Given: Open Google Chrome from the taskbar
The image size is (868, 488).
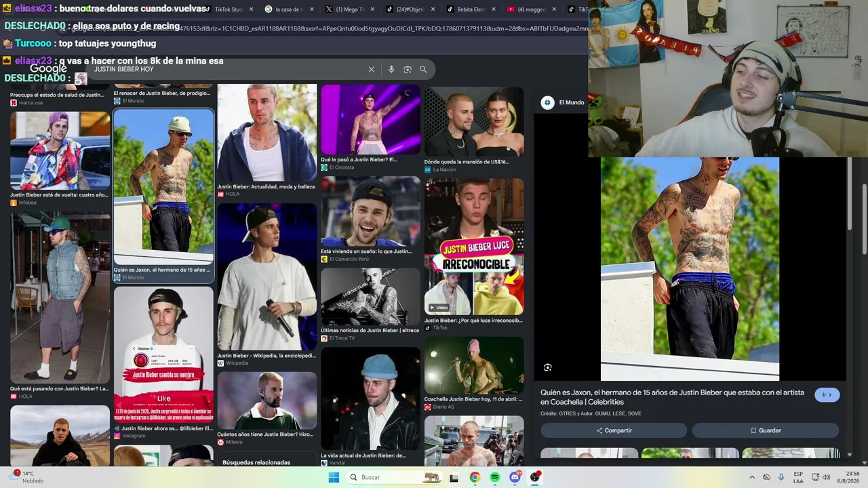Looking at the screenshot, I should 475,477.
